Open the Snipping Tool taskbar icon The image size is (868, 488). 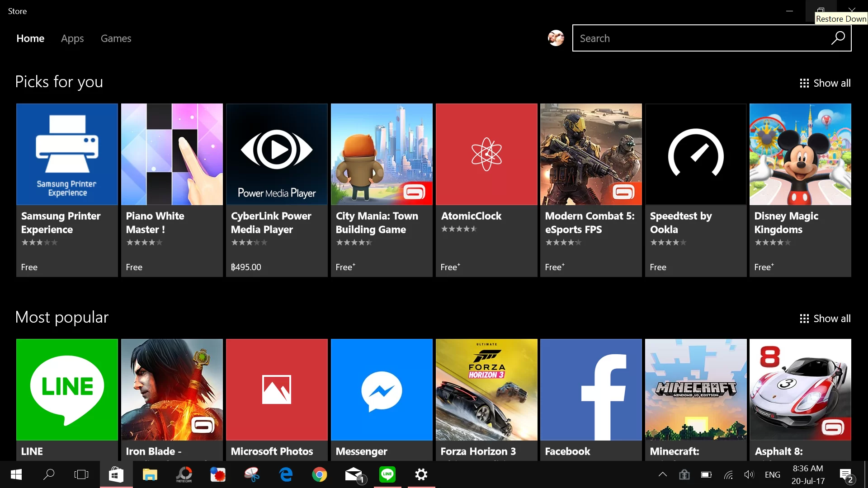pos(252,474)
